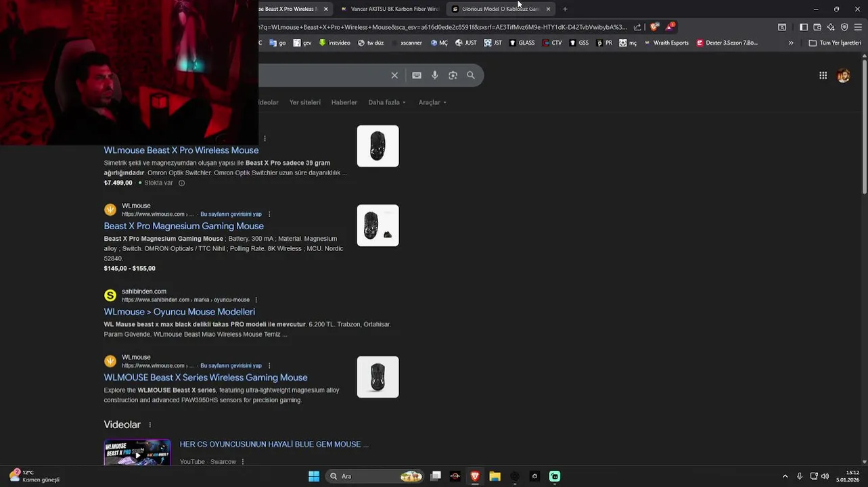The image size is (868, 487).
Task: Switch to Vancer AKITSU 8K Karbon Fiber tab
Action: point(390,9)
